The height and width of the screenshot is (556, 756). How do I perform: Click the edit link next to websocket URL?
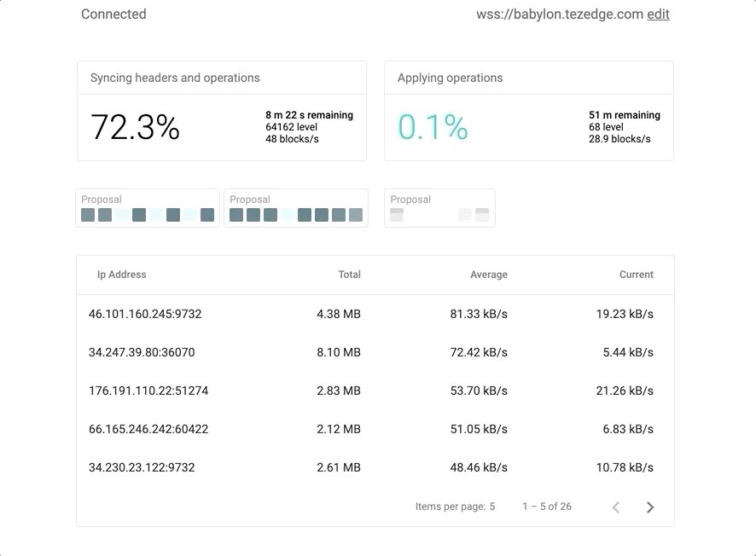tap(658, 14)
